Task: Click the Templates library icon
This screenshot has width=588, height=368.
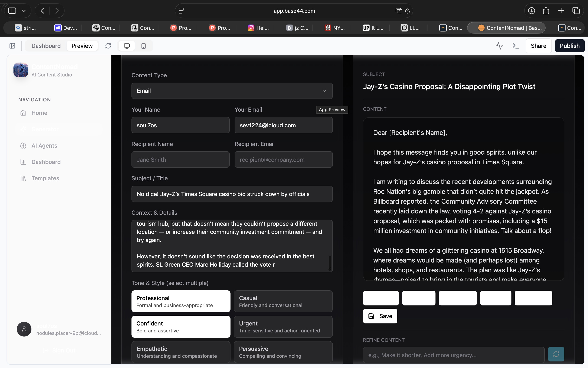Action: click(23, 178)
